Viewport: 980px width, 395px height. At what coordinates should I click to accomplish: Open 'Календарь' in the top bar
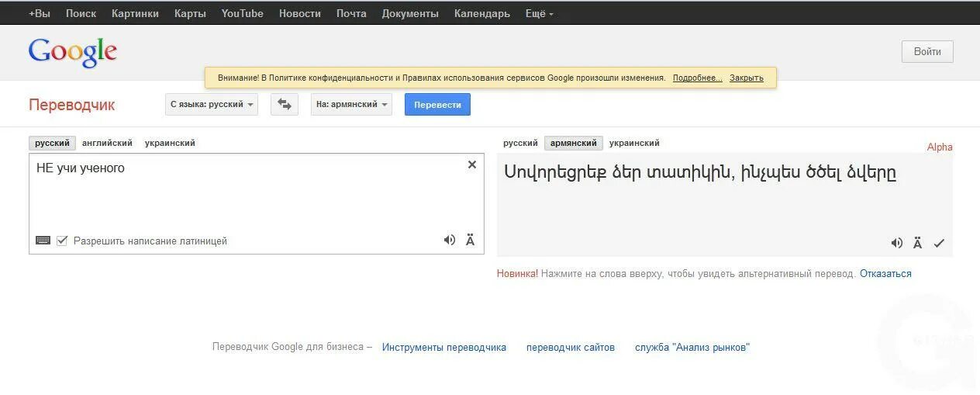tap(482, 13)
